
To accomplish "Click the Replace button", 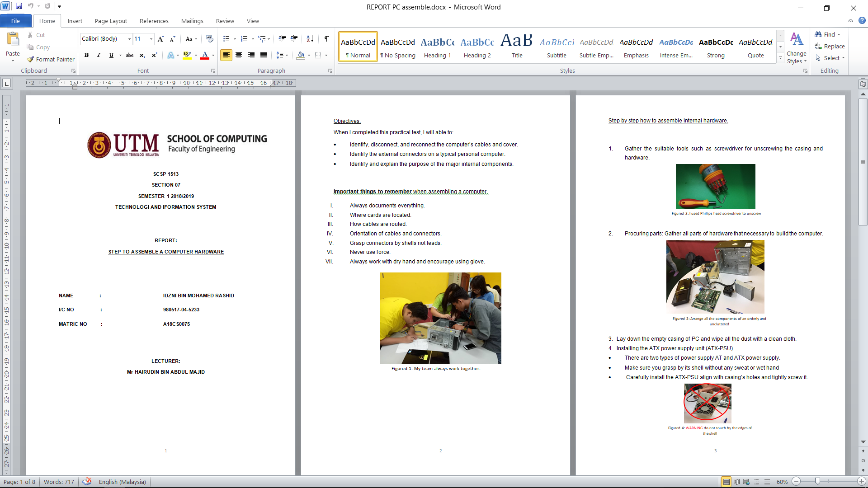I will pos(830,46).
